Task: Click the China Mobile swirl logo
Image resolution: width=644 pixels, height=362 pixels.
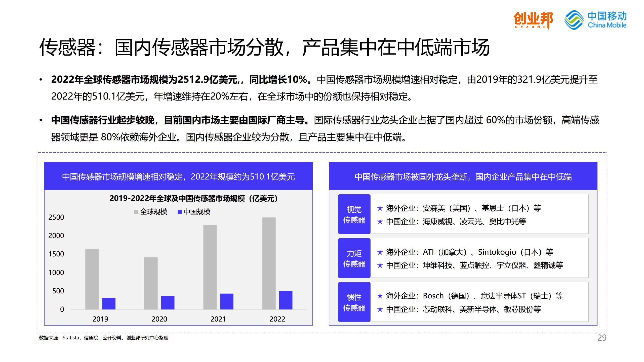Action: pos(574,20)
